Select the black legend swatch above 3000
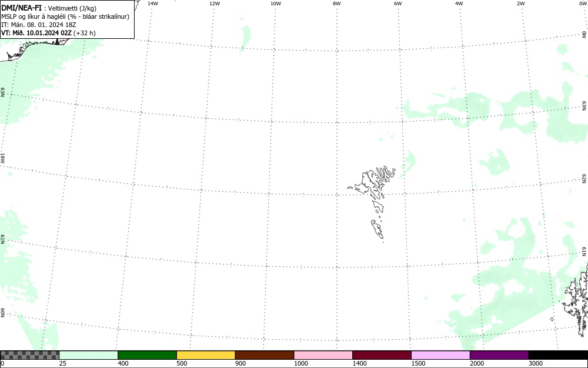The width and height of the screenshot is (588, 368). coord(558,355)
